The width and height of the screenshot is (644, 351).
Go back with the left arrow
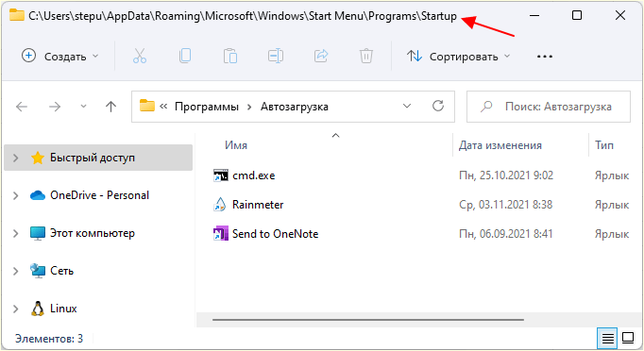point(22,107)
